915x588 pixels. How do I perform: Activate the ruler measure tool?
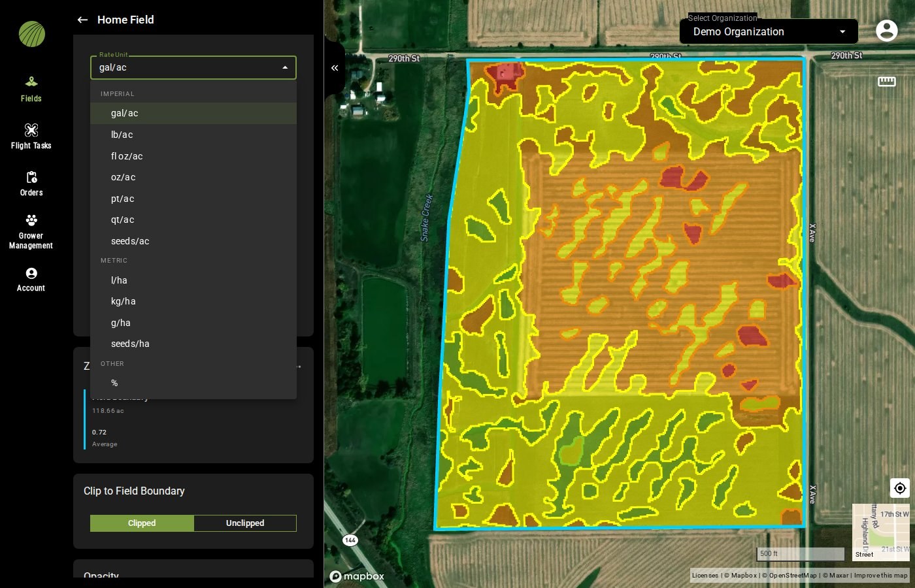pos(886,82)
